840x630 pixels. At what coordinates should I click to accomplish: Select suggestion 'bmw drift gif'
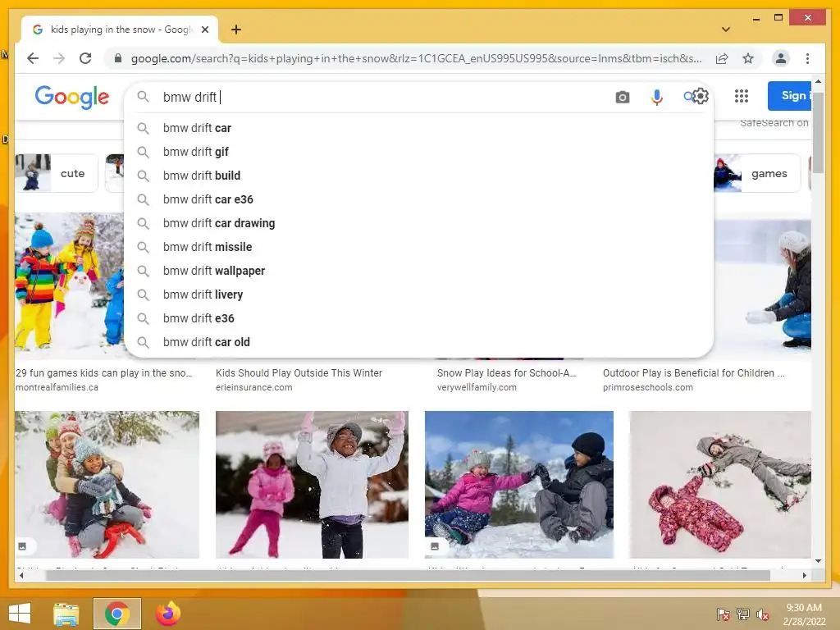tap(418, 152)
